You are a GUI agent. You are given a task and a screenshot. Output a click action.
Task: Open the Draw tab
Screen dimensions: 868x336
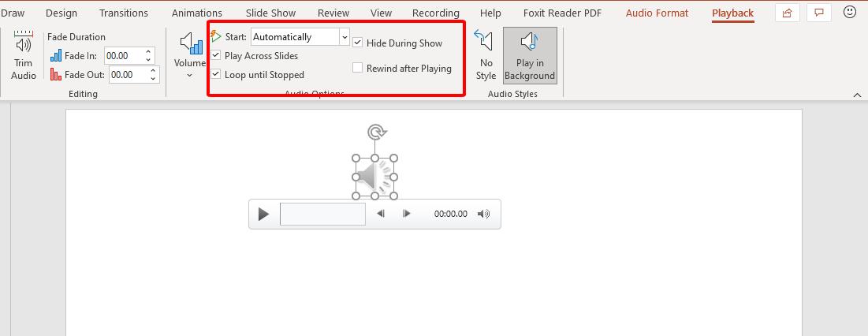[12, 13]
